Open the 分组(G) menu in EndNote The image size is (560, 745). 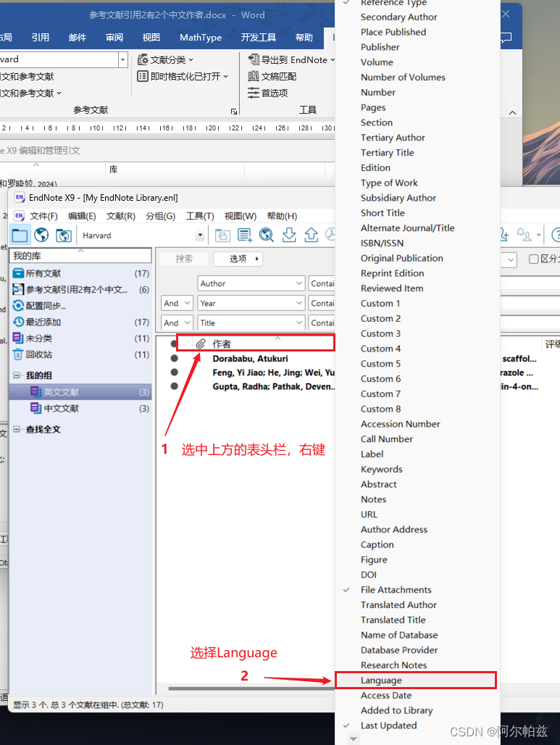[x=161, y=216]
